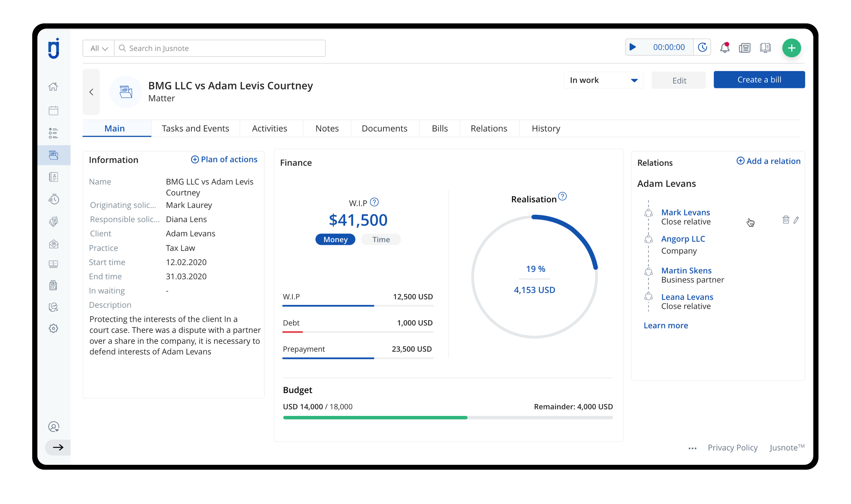Switch W.I.P display to Time

click(x=381, y=239)
